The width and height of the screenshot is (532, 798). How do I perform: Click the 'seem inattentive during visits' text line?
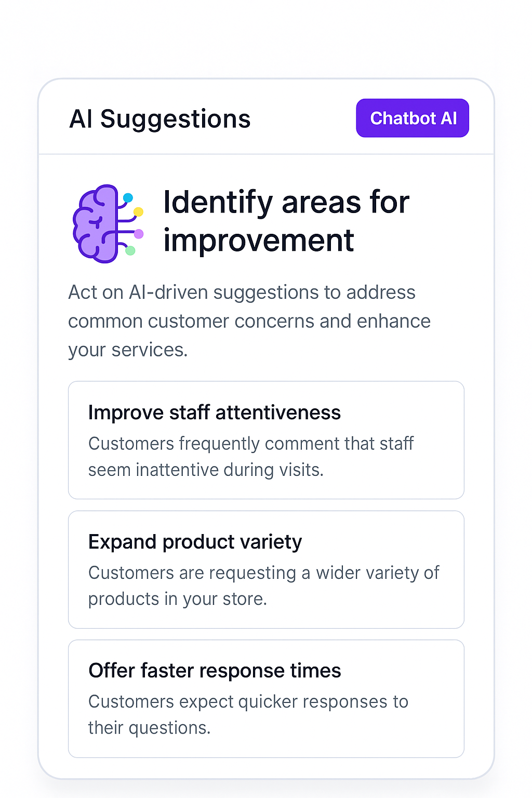206,470
